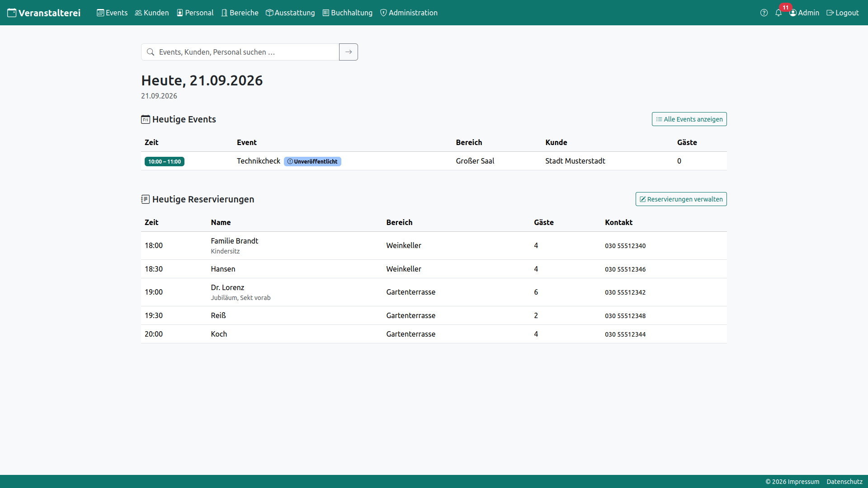Click phone number 030 55512342
The height and width of the screenshot is (488, 868).
tap(625, 292)
